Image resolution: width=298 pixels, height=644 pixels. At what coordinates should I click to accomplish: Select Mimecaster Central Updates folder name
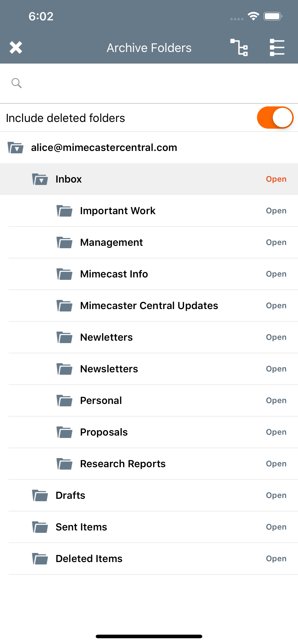(x=149, y=305)
